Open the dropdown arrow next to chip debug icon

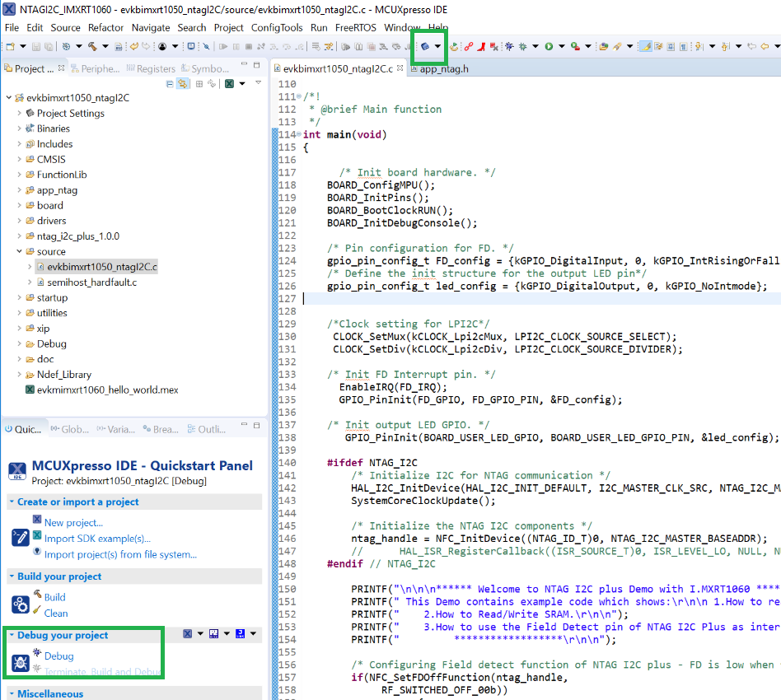tap(437, 46)
